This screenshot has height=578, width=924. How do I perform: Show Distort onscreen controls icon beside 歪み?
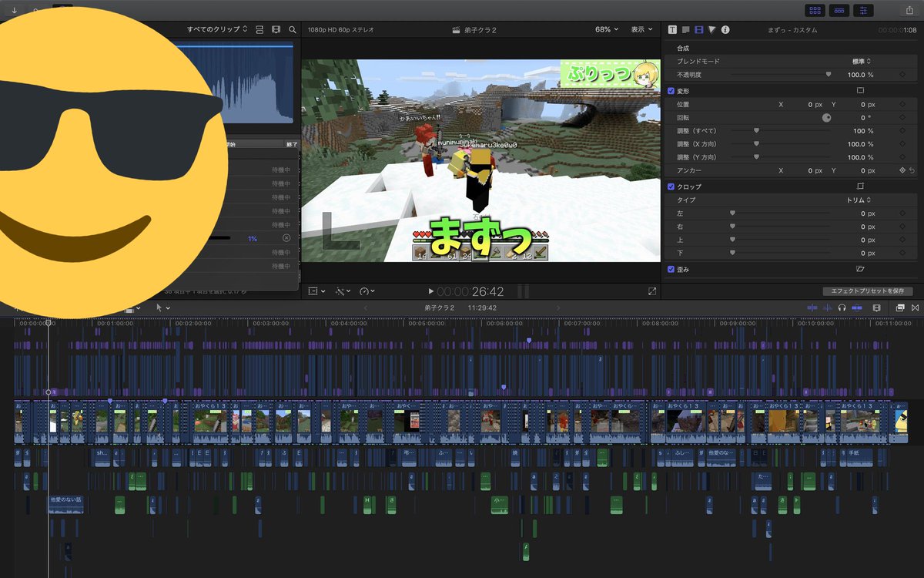[x=860, y=269]
